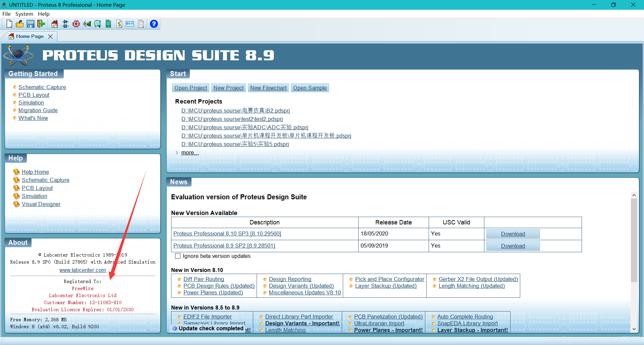Close the Home Page tab
644x345 pixels.
click(50, 36)
